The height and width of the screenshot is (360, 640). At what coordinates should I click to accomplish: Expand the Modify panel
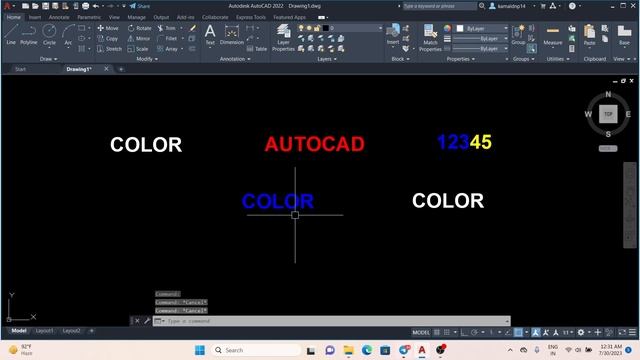[147, 59]
